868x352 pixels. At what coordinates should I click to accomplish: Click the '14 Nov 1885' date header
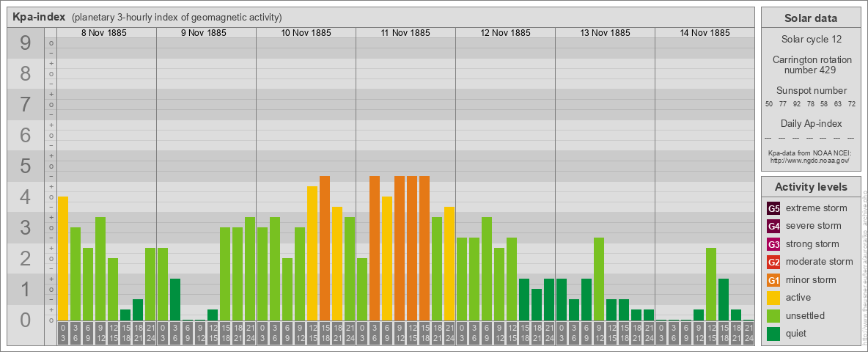pos(705,33)
